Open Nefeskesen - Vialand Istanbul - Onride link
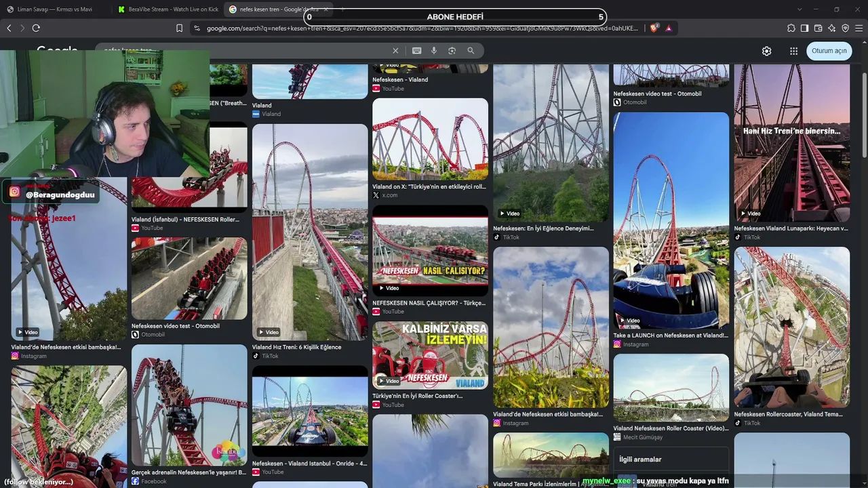 click(309, 464)
